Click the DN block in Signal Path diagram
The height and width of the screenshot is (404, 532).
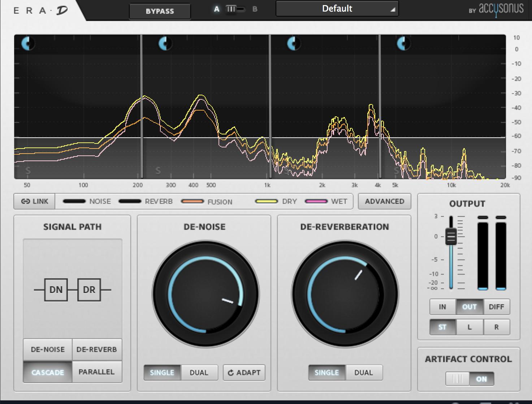[56, 289]
